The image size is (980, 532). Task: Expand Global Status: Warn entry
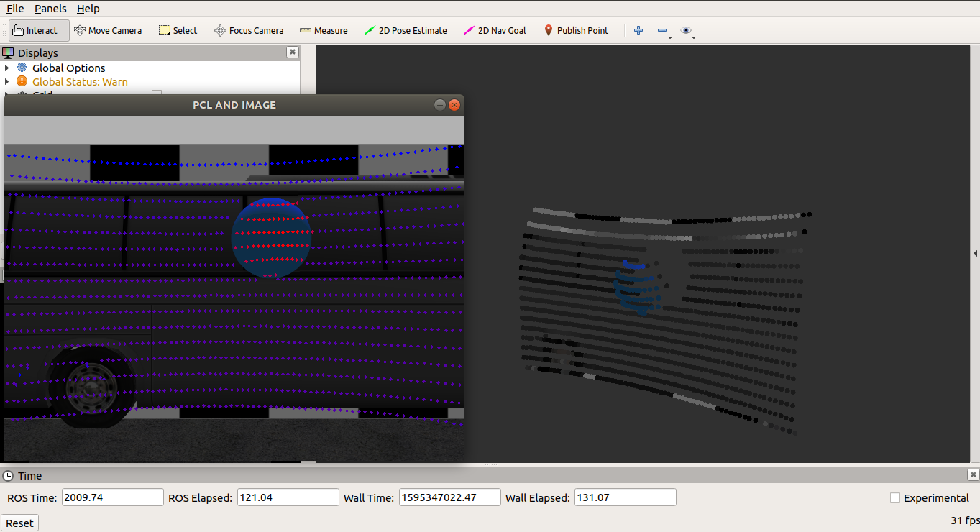7,82
